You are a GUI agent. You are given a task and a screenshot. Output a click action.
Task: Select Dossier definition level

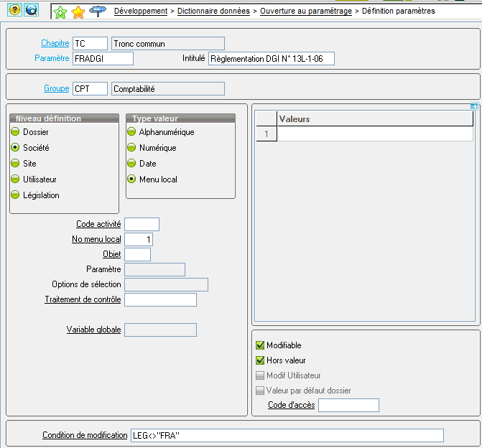[15, 132]
